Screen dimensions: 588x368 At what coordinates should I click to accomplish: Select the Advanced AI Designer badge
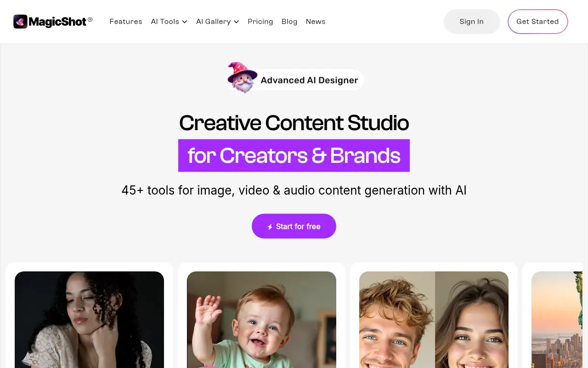[294, 80]
